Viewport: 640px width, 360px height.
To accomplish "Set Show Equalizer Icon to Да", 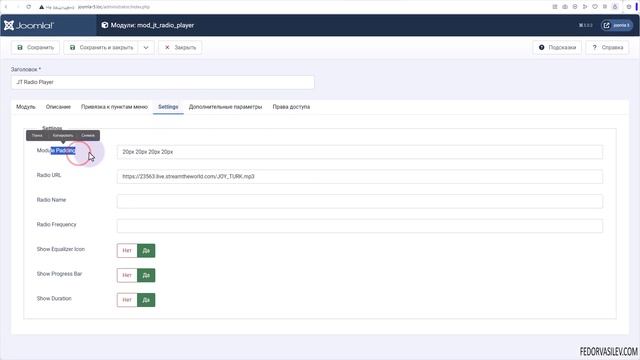I will tap(146, 251).
